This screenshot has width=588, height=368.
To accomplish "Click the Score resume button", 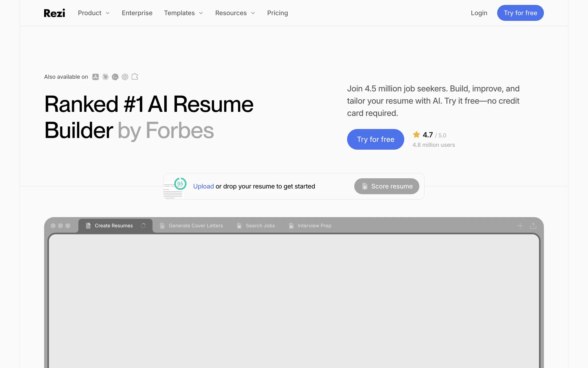I will tap(387, 186).
